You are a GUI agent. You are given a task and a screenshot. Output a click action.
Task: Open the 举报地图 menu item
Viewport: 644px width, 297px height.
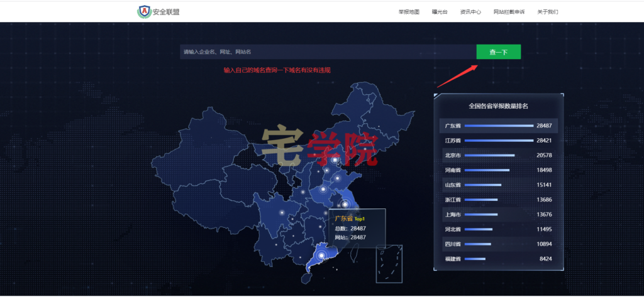click(409, 12)
